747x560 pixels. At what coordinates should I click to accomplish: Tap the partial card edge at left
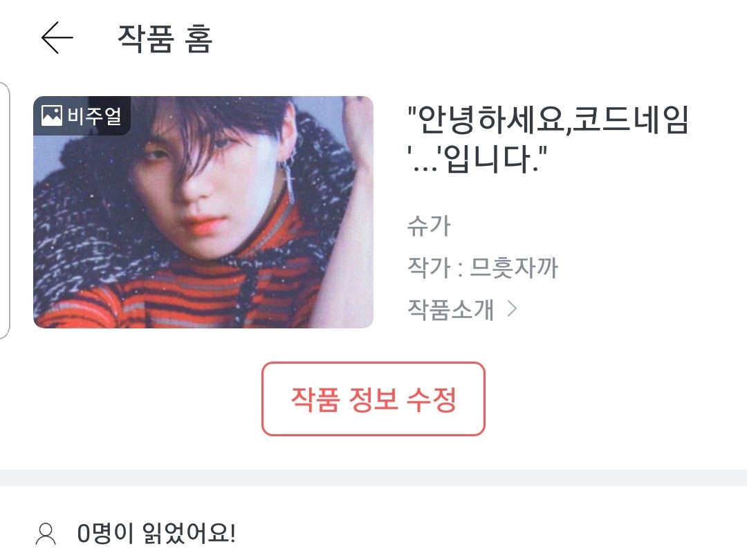click(x=4, y=210)
